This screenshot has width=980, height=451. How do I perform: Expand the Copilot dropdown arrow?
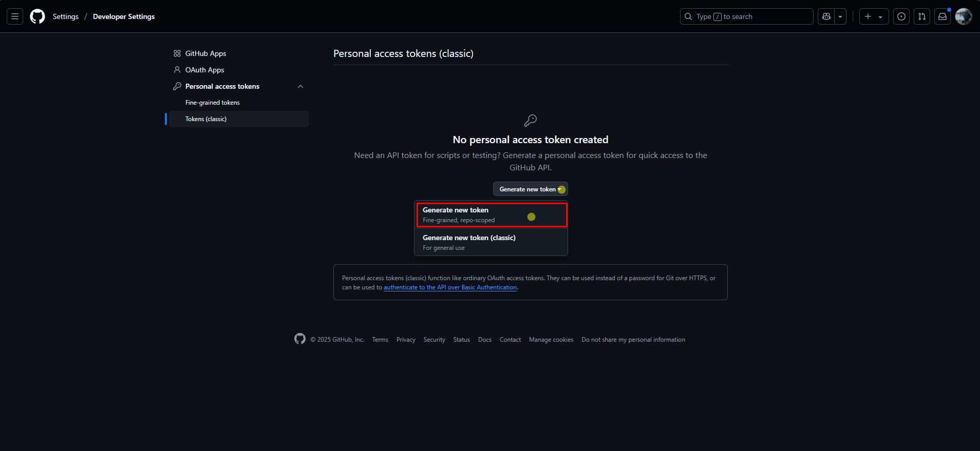pos(840,16)
